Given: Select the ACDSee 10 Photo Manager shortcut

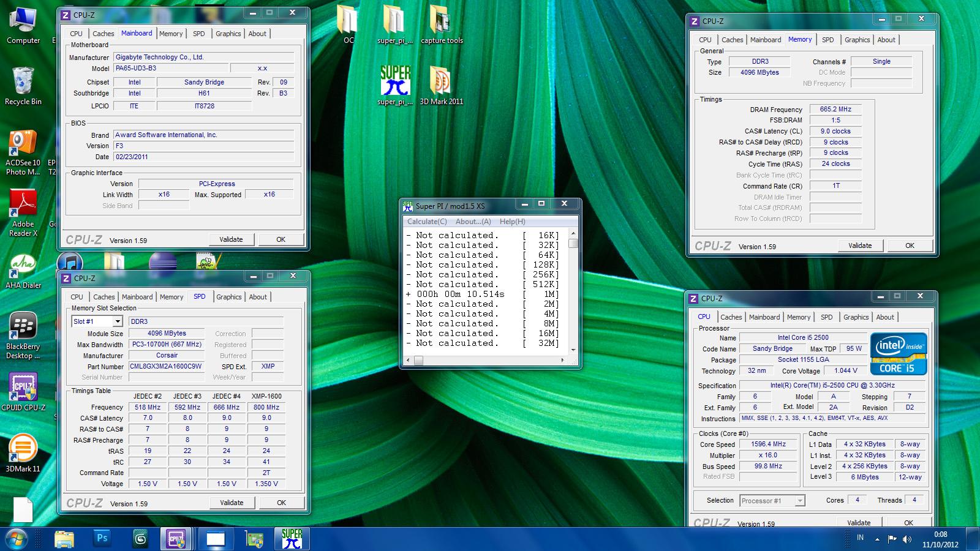Looking at the screenshot, I should tap(23, 152).
